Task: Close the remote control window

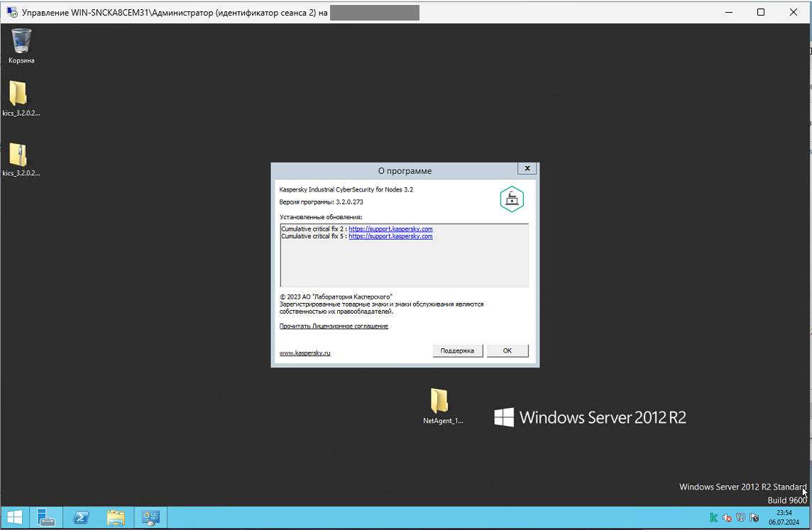Action: [x=793, y=13]
